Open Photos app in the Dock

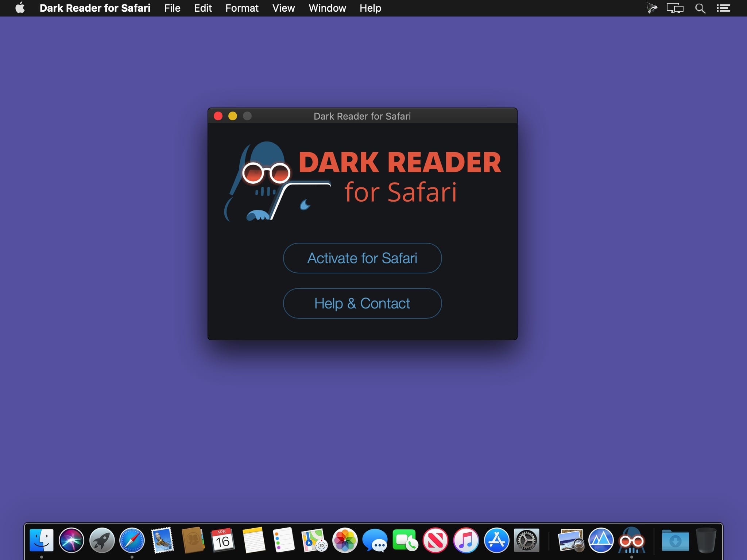coord(345,540)
